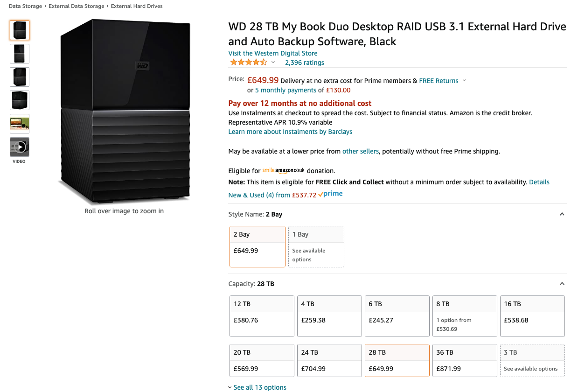Open the 2,396 ratings link

[305, 63]
